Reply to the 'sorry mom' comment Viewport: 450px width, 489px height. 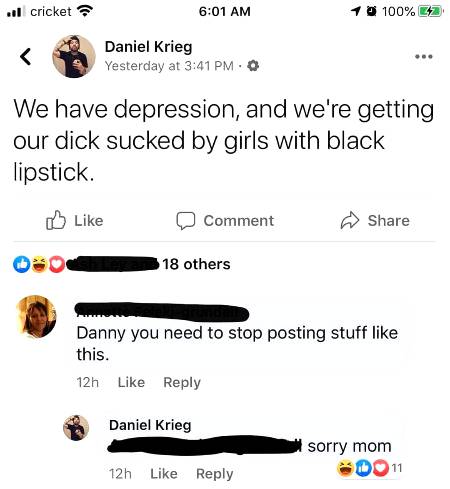(x=215, y=474)
